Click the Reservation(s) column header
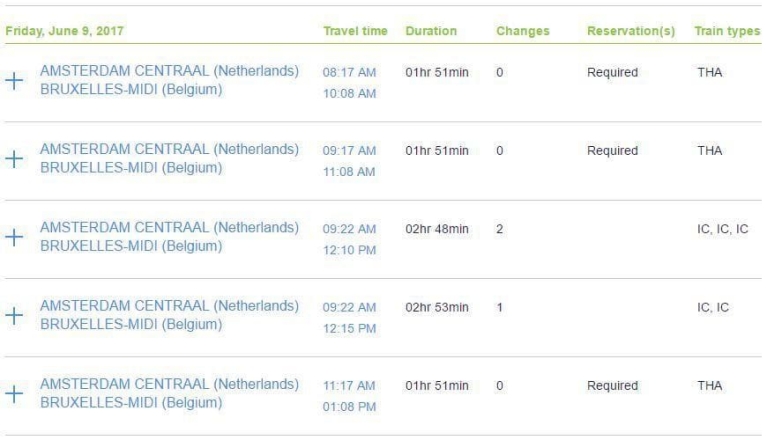This screenshot has height=440, width=767. [x=630, y=32]
